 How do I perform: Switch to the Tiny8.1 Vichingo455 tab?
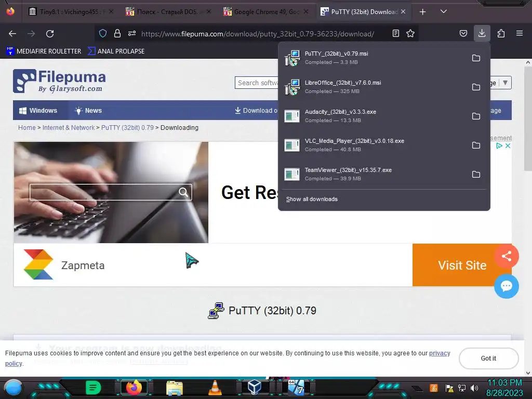tap(72, 12)
